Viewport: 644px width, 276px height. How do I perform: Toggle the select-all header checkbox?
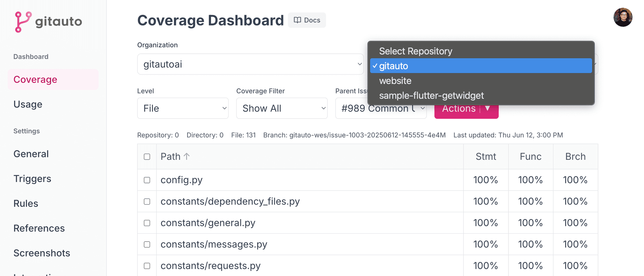click(x=147, y=157)
